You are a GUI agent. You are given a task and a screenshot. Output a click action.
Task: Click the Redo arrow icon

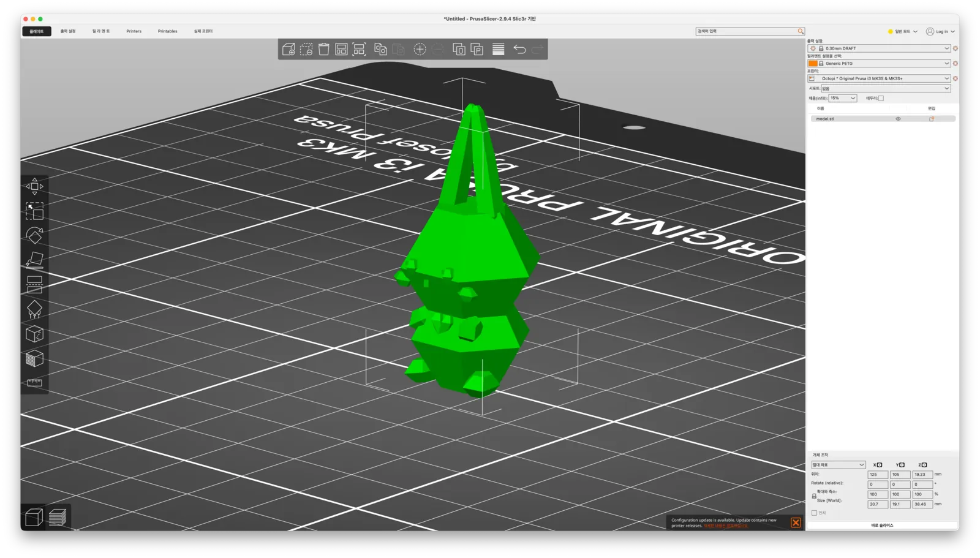[x=537, y=49]
